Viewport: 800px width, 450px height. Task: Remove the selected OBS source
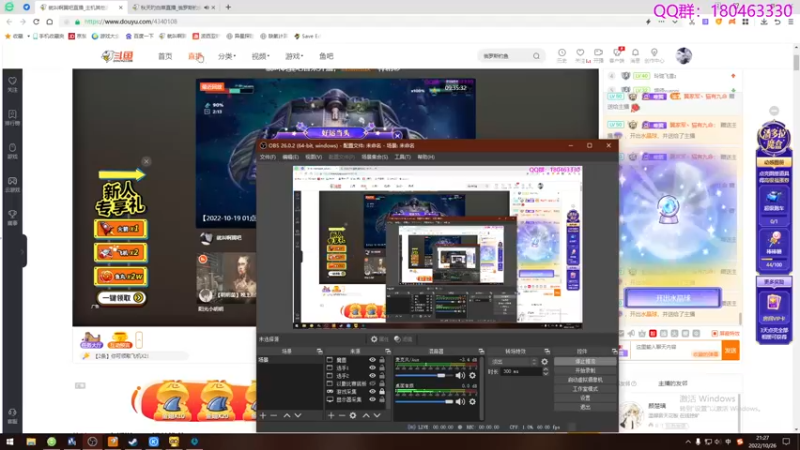pos(342,415)
